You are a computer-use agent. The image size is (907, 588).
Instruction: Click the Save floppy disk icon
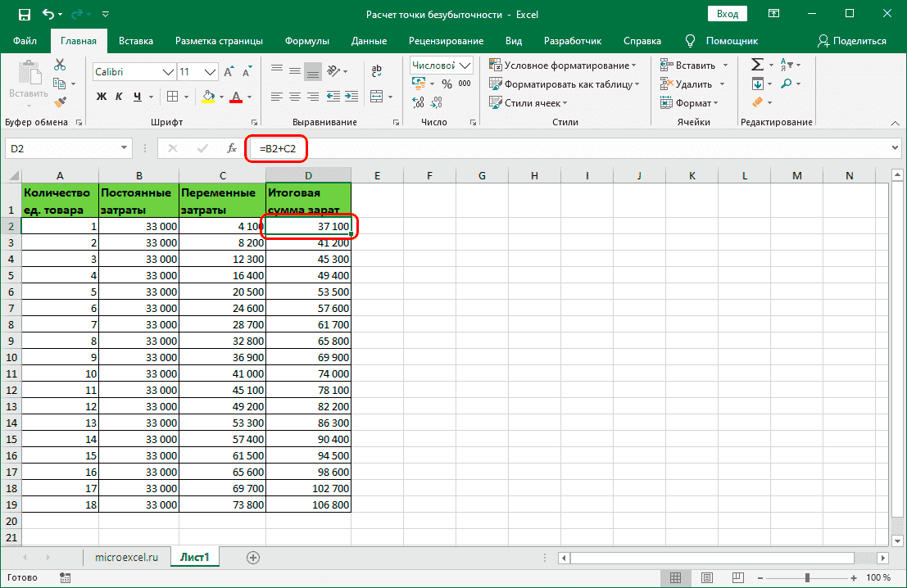(24, 15)
